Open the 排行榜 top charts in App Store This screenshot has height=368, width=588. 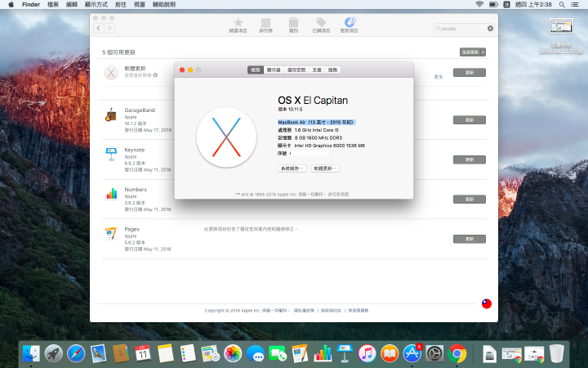(266, 25)
